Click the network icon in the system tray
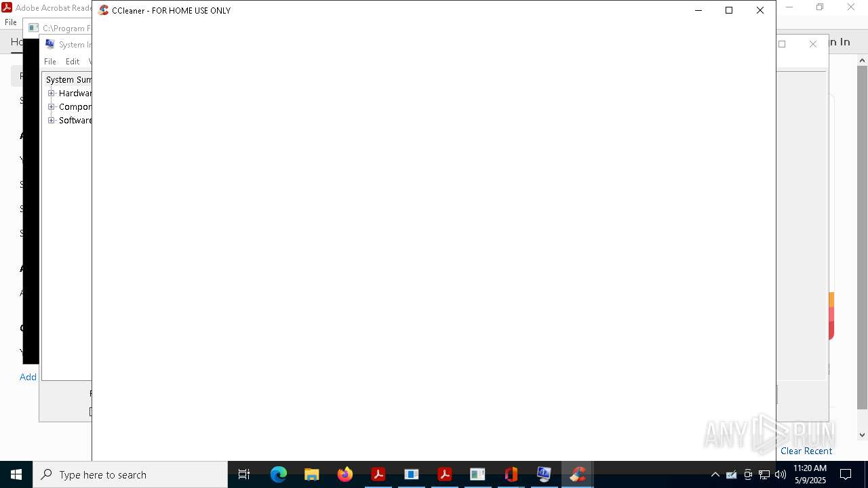This screenshot has width=868, height=488. pyautogui.click(x=764, y=474)
